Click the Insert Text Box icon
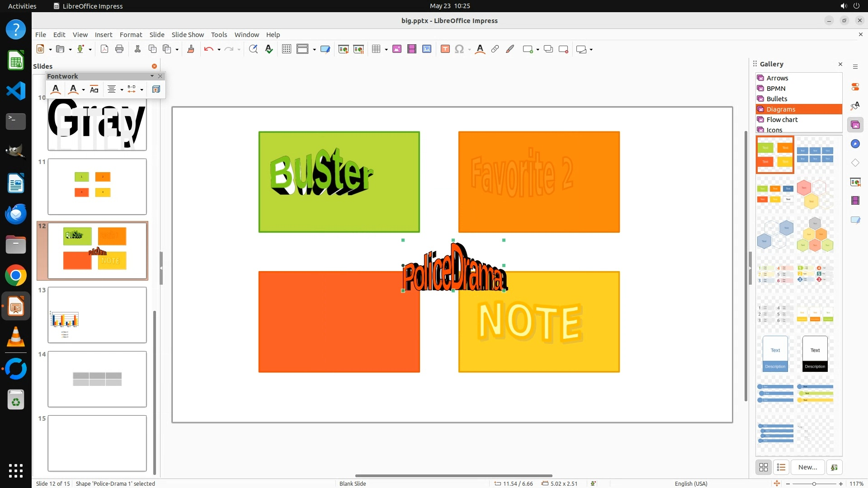Screen dimensions: 868x488 click(445, 49)
